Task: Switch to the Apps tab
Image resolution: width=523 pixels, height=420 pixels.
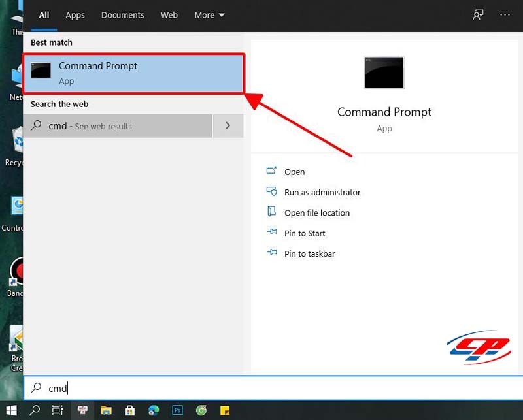Action: (75, 15)
